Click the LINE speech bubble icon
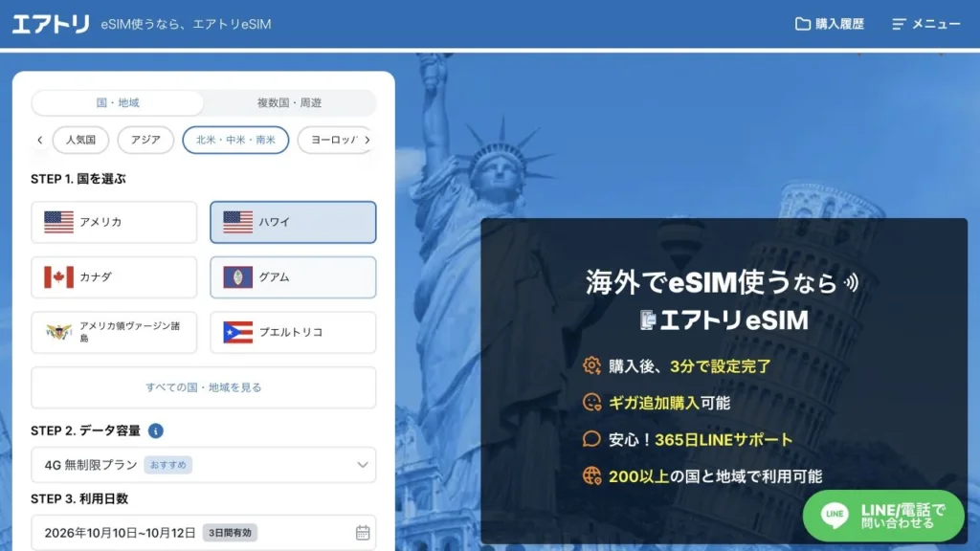Image resolution: width=980 pixels, height=551 pixels. pos(835,516)
